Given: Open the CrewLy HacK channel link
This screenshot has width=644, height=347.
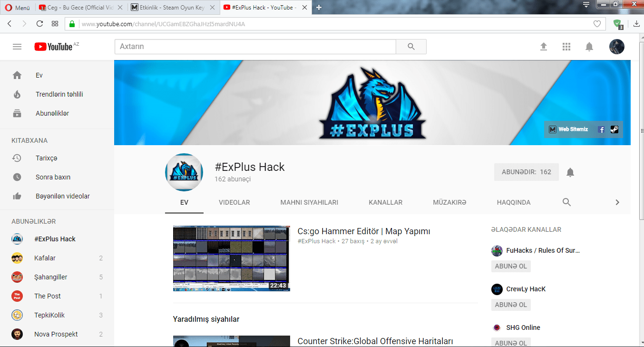Looking at the screenshot, I should click(x=526, y=289).
